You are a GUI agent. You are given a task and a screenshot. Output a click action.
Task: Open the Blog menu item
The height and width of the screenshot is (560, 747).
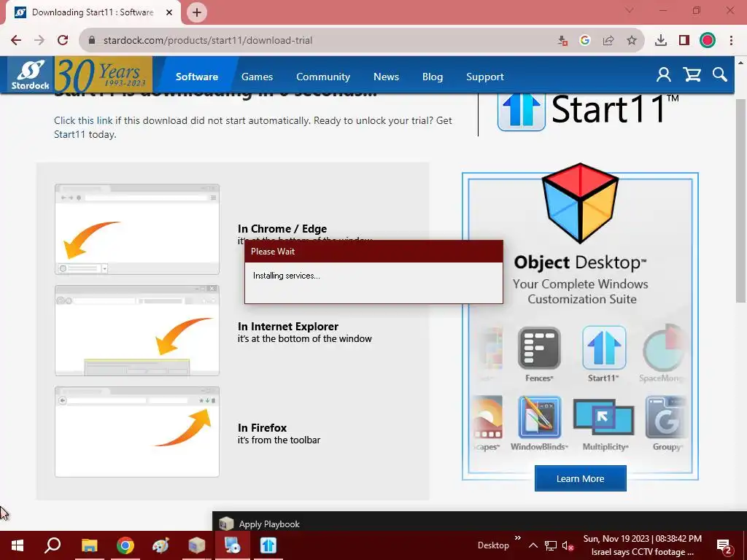tap(432, 77)
